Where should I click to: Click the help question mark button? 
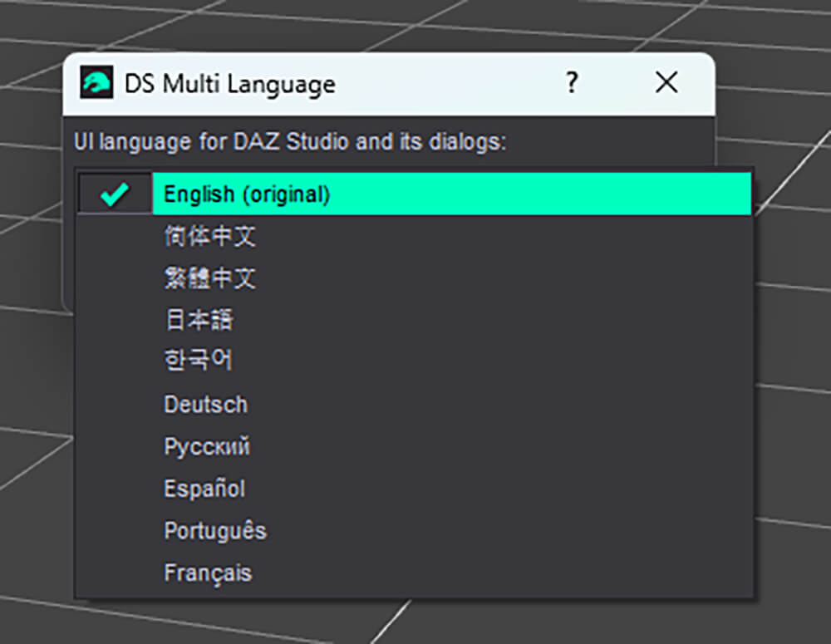(572, 83)
